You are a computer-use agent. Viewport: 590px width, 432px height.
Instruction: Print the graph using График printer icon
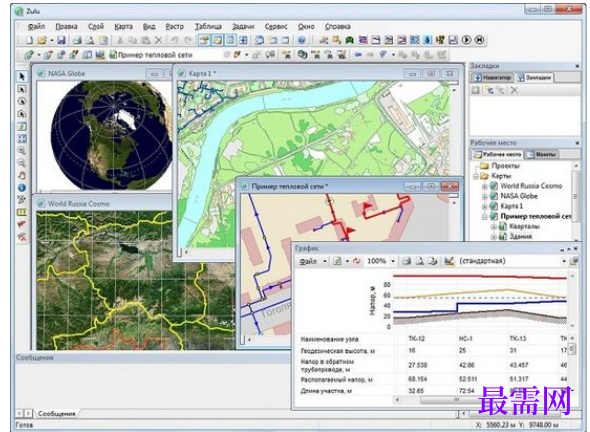[x=406, y=261]
